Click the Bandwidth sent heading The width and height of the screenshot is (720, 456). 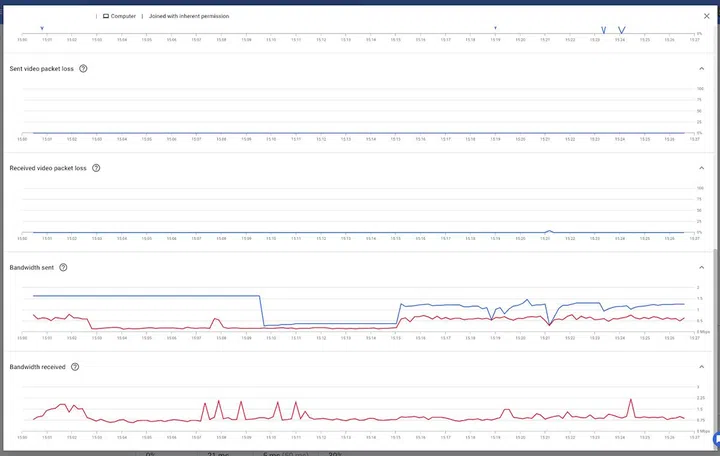click(31, 268)
